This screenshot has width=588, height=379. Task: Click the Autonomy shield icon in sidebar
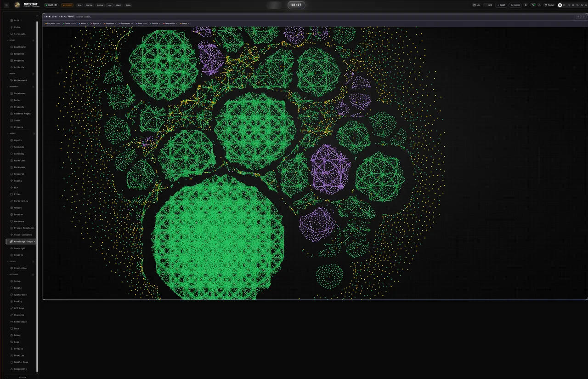point(11,154)
